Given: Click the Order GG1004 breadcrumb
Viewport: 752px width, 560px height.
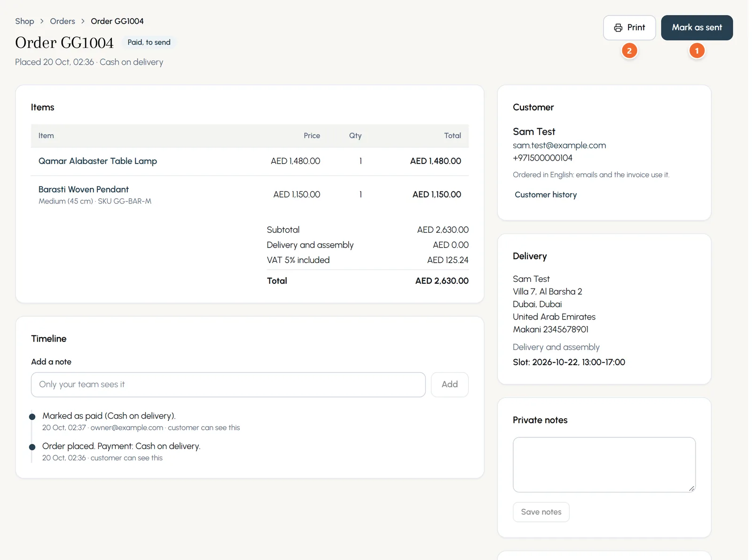Looking at the screenshot, I should [x=117, y=21].
